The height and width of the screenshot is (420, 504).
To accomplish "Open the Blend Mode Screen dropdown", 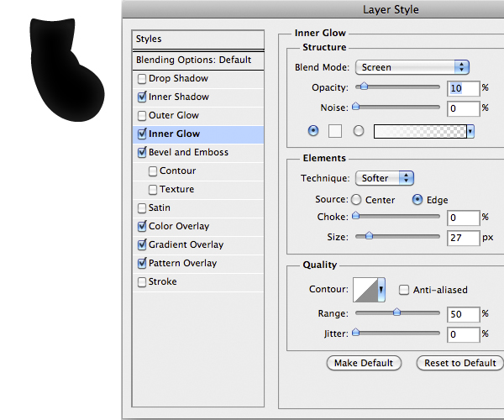I will [412, 67].
